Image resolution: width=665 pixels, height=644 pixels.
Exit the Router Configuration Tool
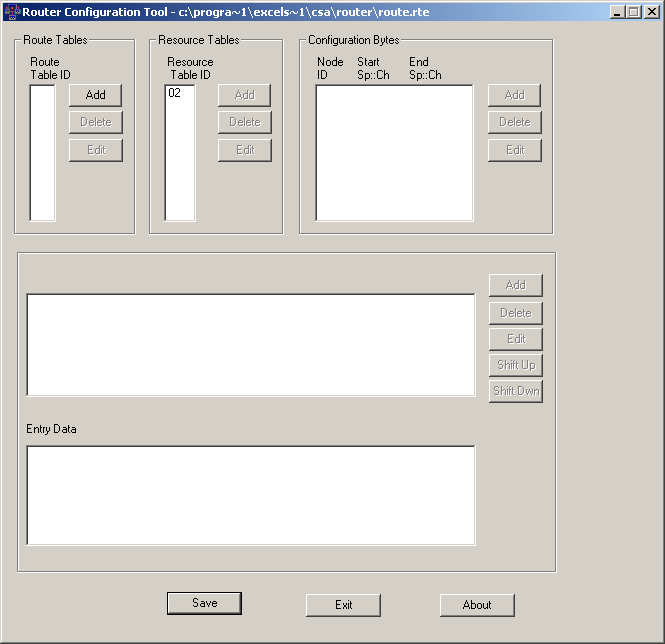[343, 605]
